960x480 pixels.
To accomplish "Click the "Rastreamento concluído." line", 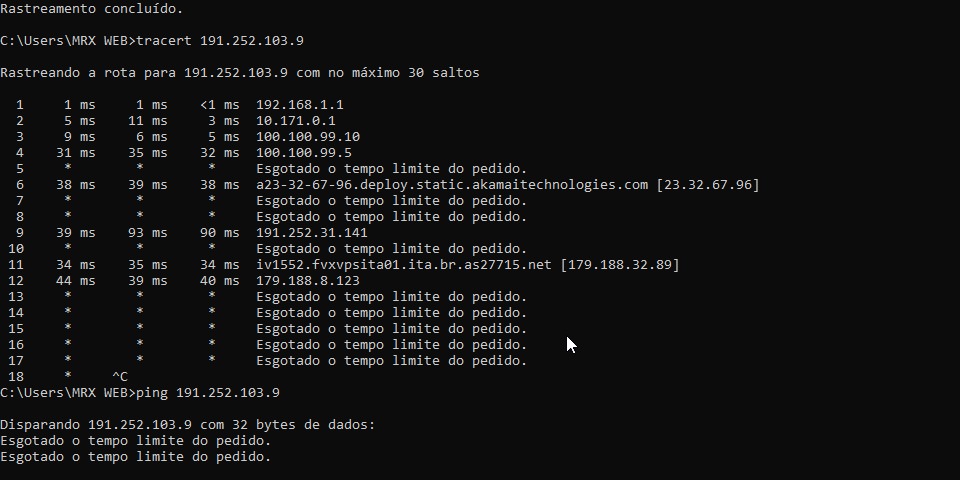I will tap(92, 9).
